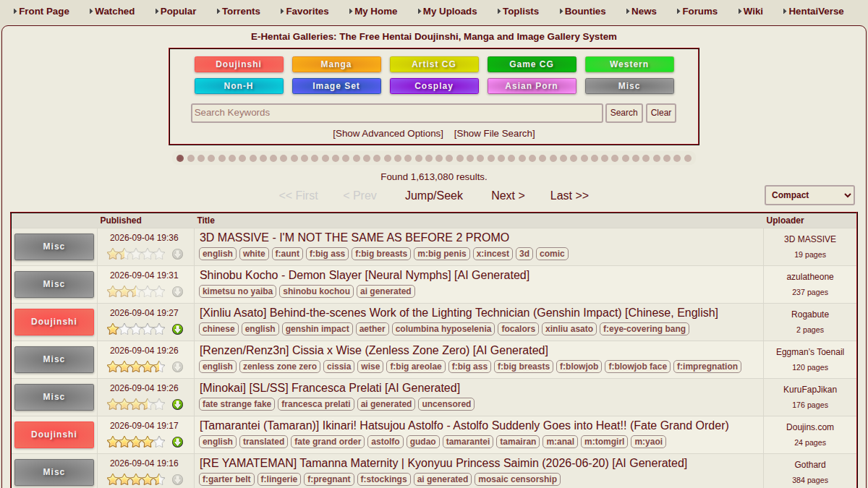Click the Search button
Image resolution: width=868 pixels, height=488 pixels.
click(624, 113)
